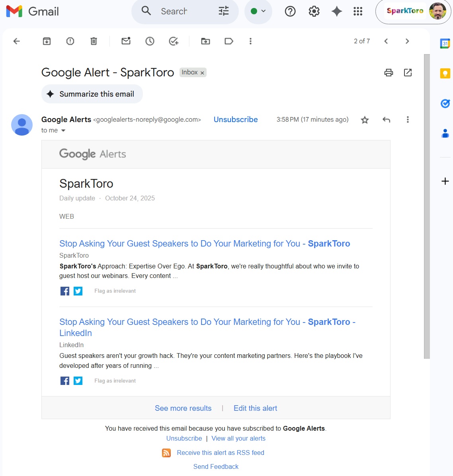Go to the newer email with the left chevron

point(386,41)
